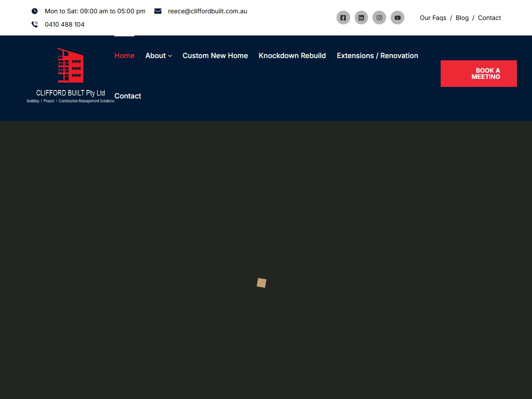
Task: Click the tan square loading indicator
Action: [x=262, y=283]
